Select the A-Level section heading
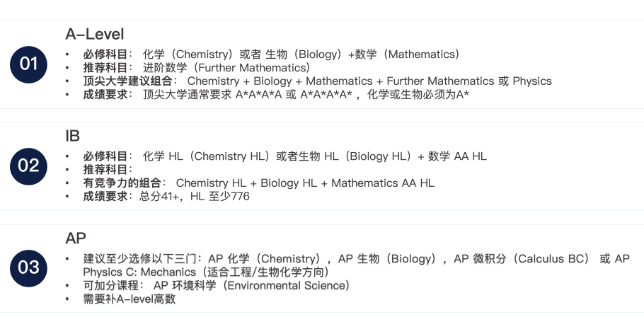This screenshot has width=644, height=317. tap(94, 34)
